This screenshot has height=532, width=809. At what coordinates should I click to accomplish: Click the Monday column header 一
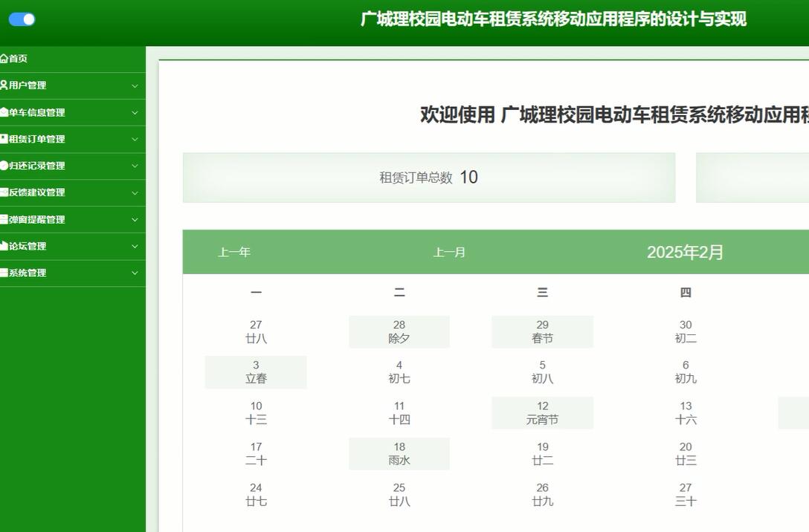click(x=256, y=292)
